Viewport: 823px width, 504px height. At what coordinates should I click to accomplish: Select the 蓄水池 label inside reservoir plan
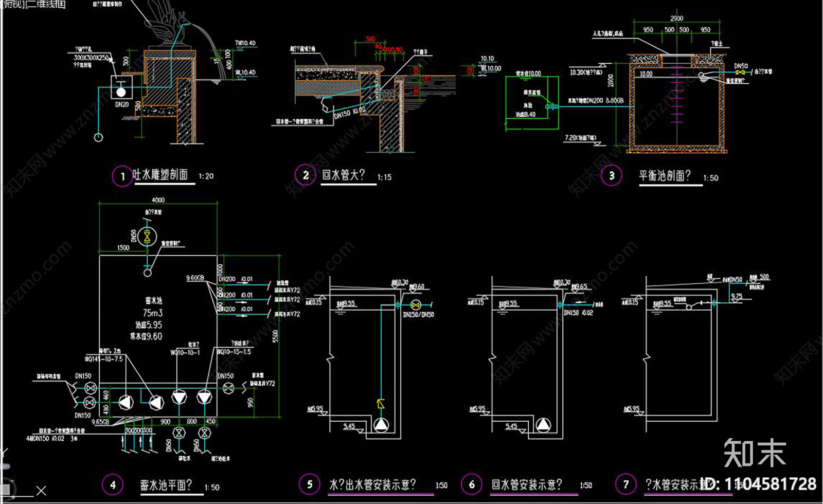153,301
